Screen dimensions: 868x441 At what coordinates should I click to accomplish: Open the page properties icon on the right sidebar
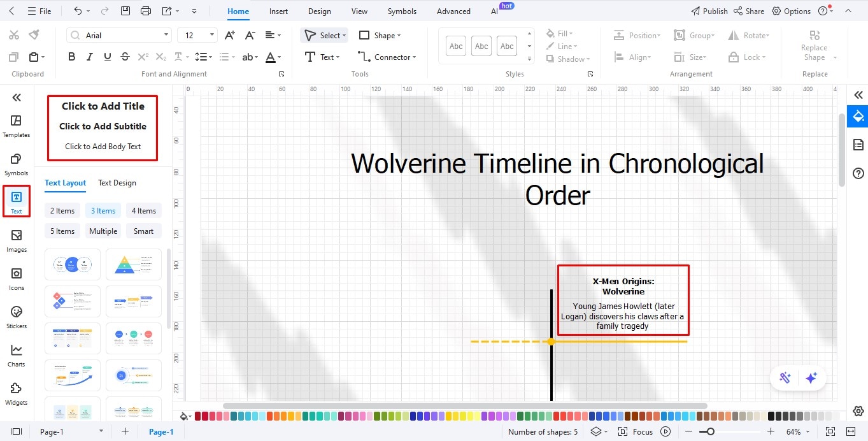pyautogui.click(x=858, y=145)
